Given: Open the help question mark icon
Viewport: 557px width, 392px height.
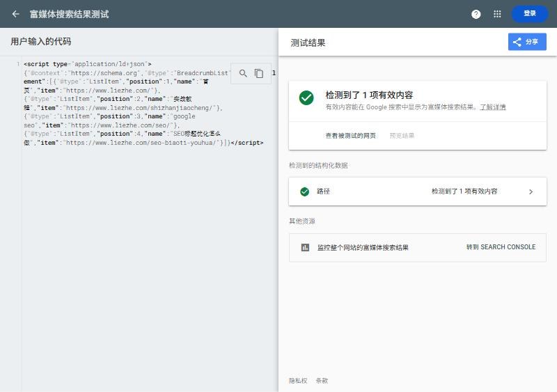Looking at the screenshot, I should coord(476,14).
